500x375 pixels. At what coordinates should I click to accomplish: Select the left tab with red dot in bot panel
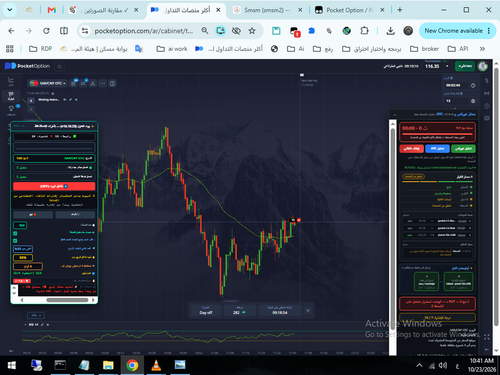coord(33,215)
